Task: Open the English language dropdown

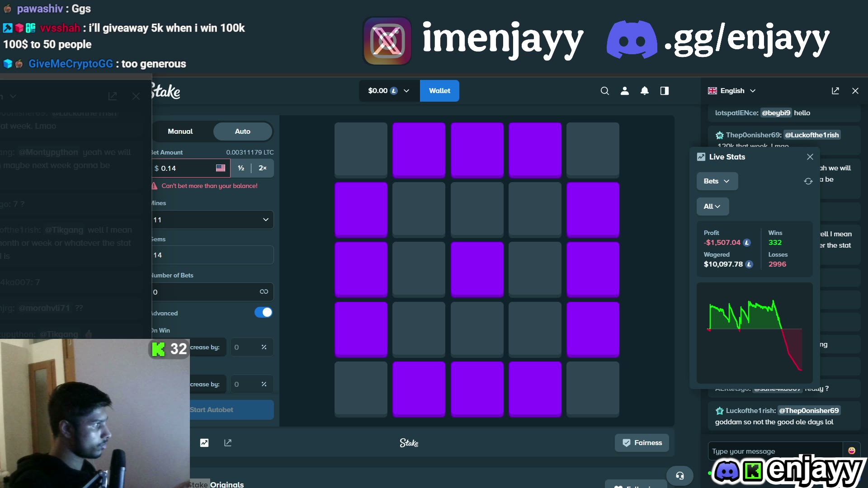Action: [732, 91]
